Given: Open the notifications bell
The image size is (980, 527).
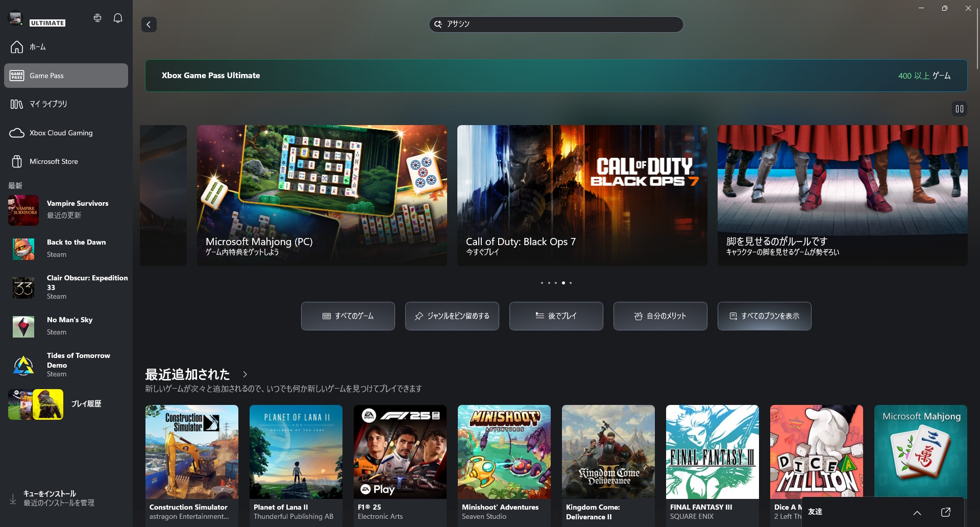Looking at the screenshot, I should click(118, 18).
